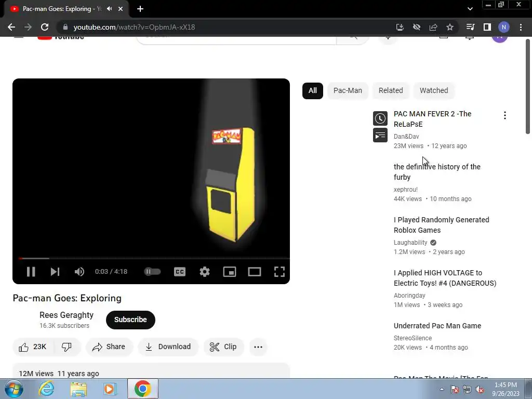The width and height of the screenshot is (532, 399).
Task: Select the Pac-Man filter chip
Action: pos(348,90)
